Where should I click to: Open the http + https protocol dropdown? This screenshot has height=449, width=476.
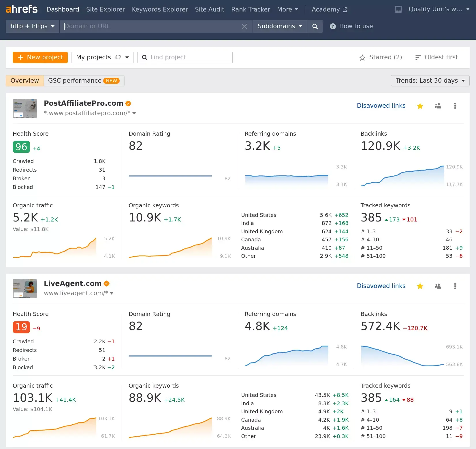click(x=32, y=26)
